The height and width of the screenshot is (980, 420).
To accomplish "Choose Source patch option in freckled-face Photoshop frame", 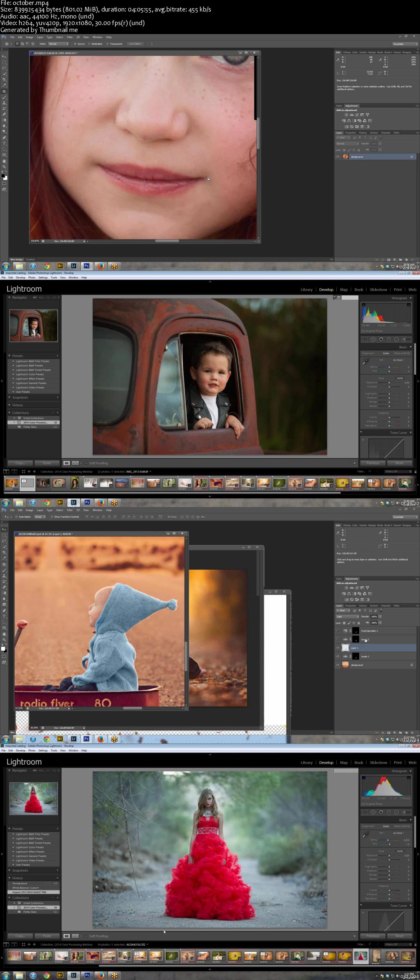I will tap(79, 44).
